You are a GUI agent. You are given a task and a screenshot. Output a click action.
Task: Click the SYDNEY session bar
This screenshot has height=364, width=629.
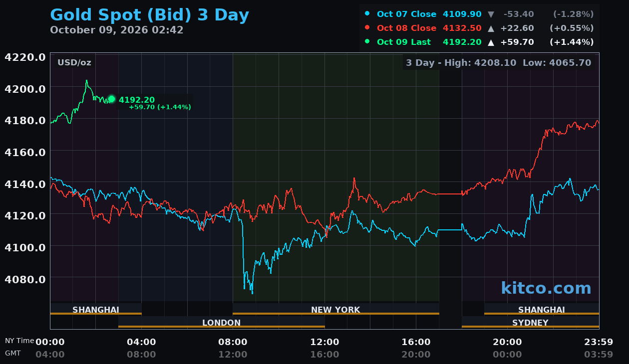(530, 322)
